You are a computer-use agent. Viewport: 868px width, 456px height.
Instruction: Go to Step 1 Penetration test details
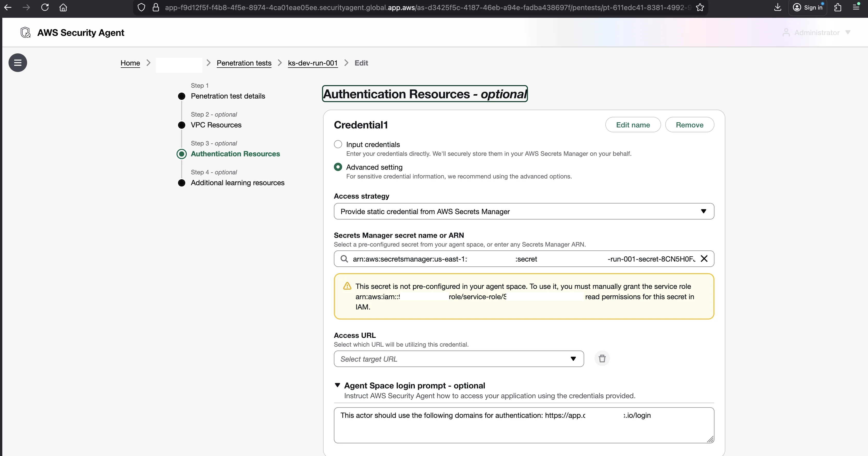228,96
